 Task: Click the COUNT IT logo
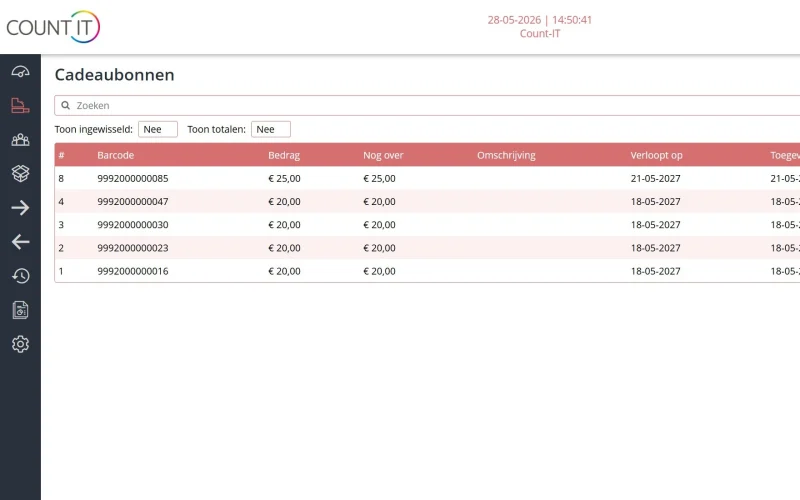53,27
